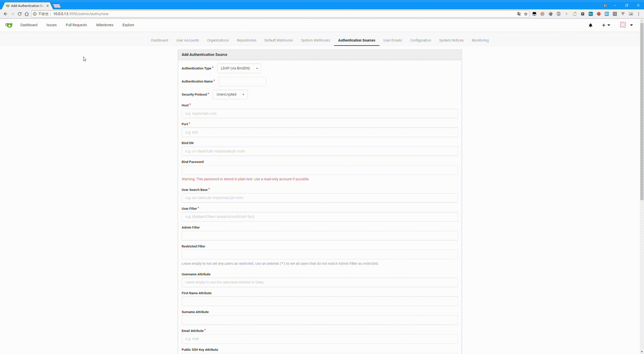Open the top Dashboard nav link
Viewport: 644px width, 354px height.
coord(29,25)
